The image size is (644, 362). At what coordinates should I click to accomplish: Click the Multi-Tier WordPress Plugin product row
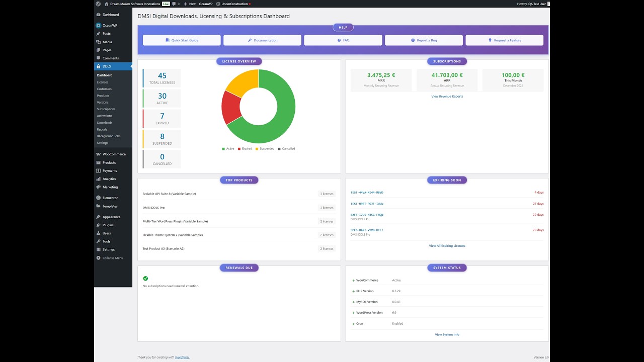(239, 221)
